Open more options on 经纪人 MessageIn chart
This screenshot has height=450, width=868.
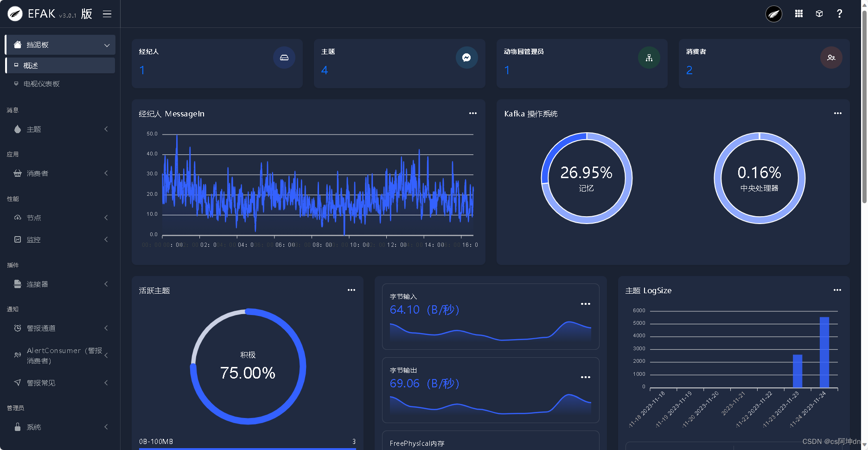click(472, 113)
